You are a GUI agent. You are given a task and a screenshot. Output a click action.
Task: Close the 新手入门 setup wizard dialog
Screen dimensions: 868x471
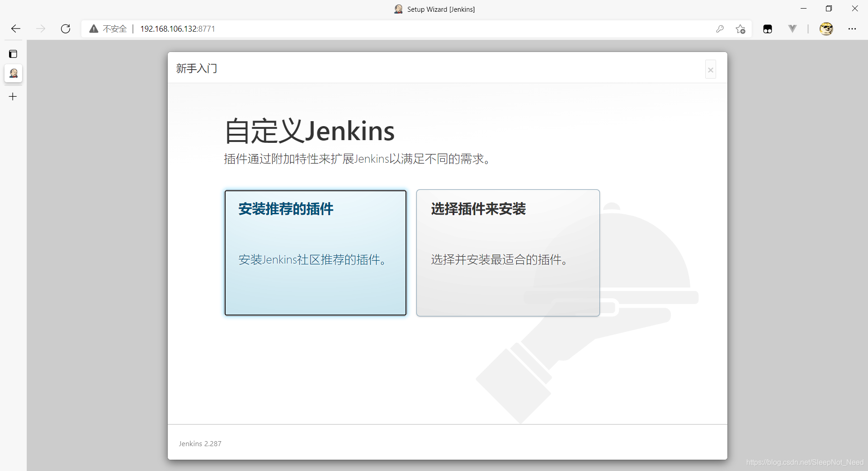click(x=711, y=70)
